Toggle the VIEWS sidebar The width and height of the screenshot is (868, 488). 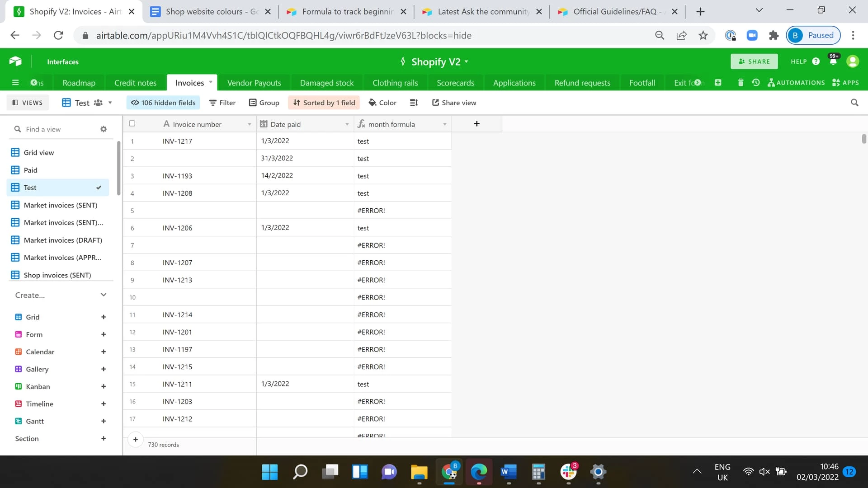(28, 103)
